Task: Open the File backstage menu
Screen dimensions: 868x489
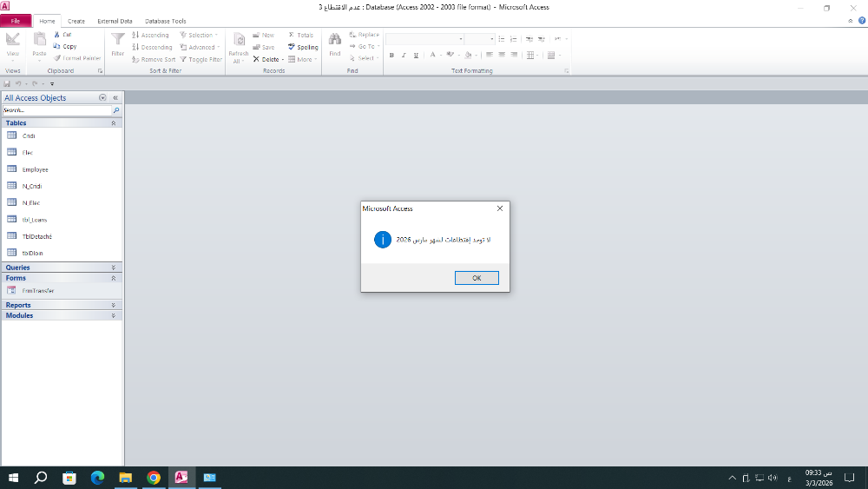Action: coord(16,21)
